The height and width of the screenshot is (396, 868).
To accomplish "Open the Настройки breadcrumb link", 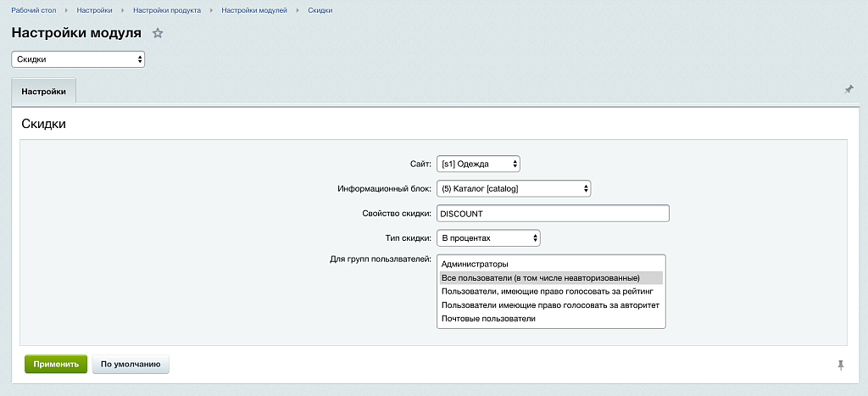I will coord(94,10).
